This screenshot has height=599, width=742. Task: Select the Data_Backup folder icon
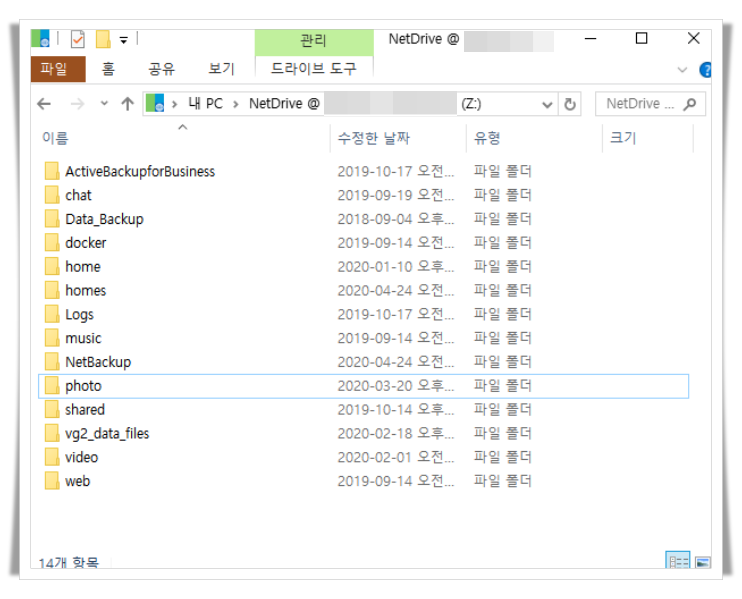click(x=52, y=219)
